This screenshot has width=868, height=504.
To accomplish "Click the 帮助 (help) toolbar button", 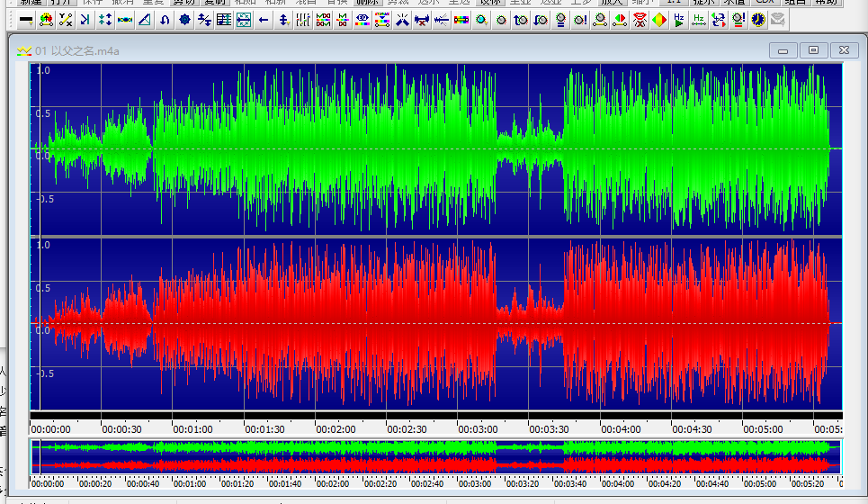I will 828,2.
